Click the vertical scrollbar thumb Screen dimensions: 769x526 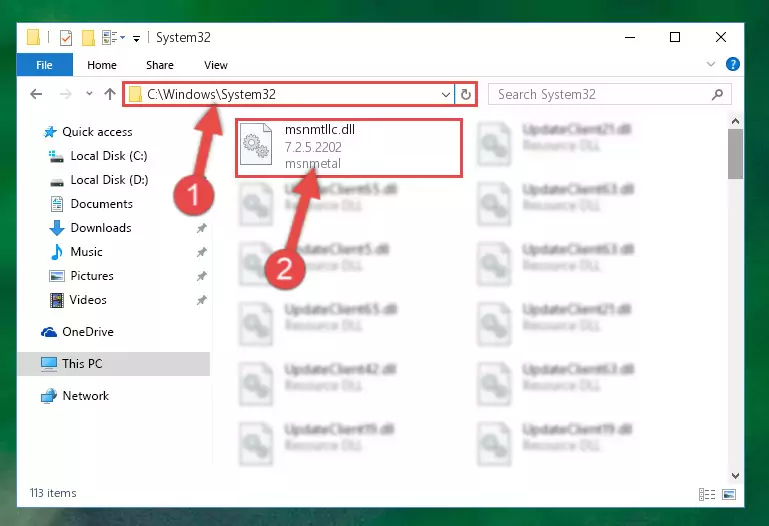[x=735, y=154]
